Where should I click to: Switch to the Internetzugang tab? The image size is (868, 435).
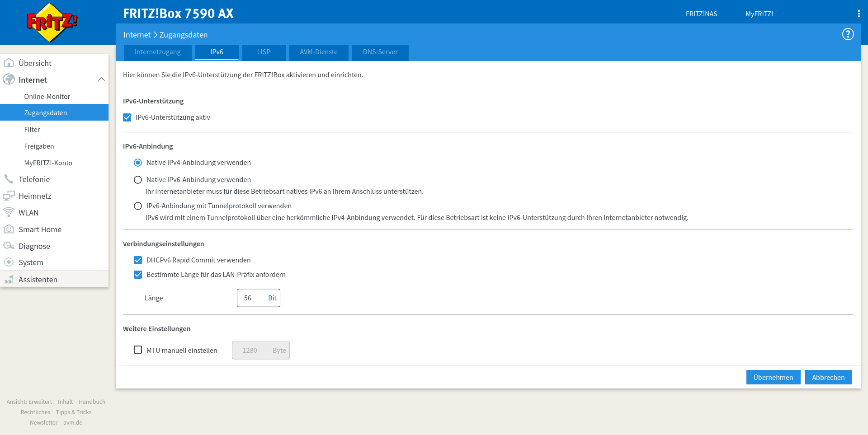(157, 52)
